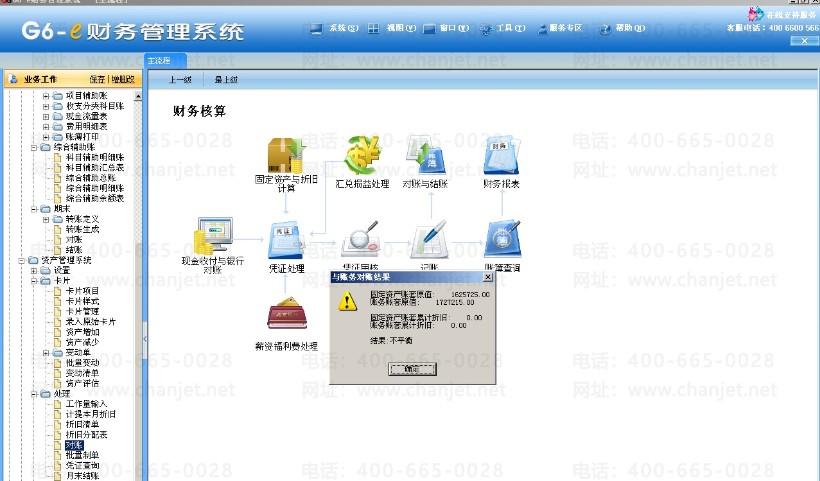Select 转账生成 under 期末
The width and height of the screenshot is (820, 481).
[x=82, y=230]
